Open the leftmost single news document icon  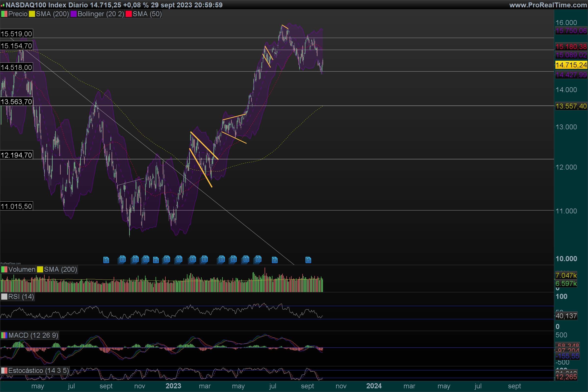coord(106,260)
